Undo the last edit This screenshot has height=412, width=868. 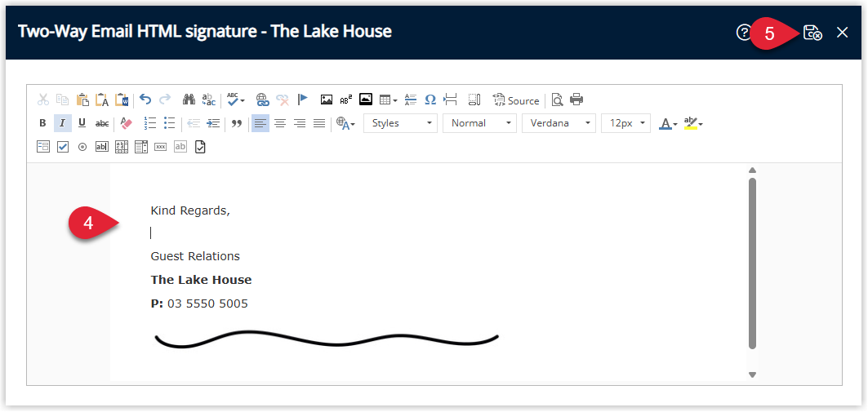(x=145, y=100)
